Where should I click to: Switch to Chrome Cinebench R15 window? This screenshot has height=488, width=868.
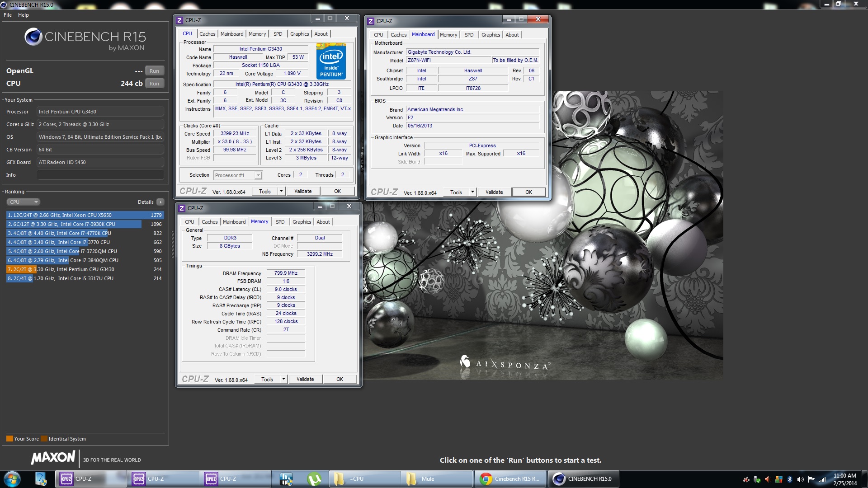tap(510, 479)
